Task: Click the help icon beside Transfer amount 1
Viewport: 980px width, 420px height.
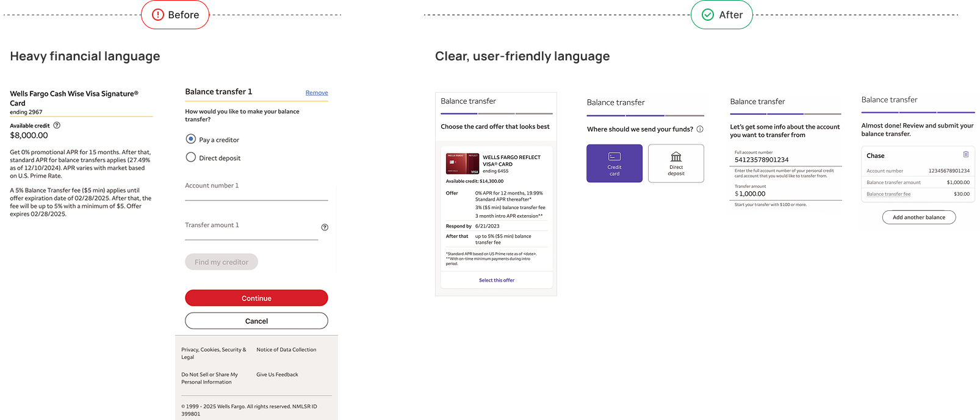Action: click(325, 227)
